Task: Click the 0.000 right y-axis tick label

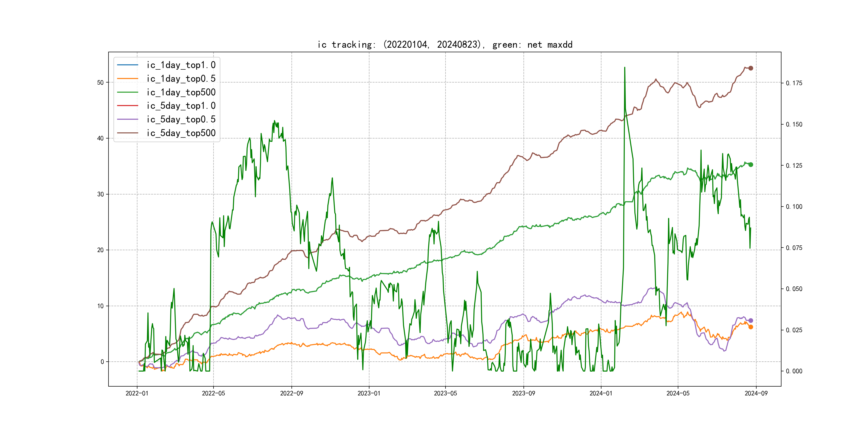Action: 794,371
